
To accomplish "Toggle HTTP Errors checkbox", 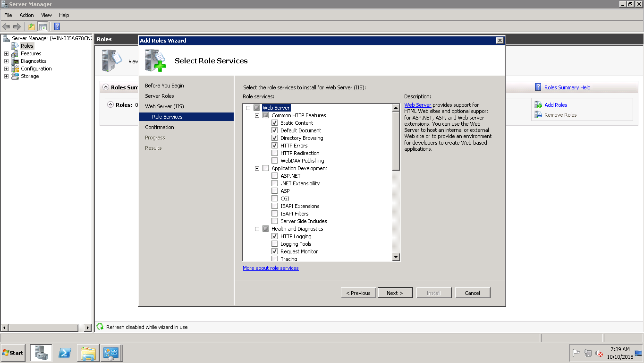I will click(x=275, y=146).
